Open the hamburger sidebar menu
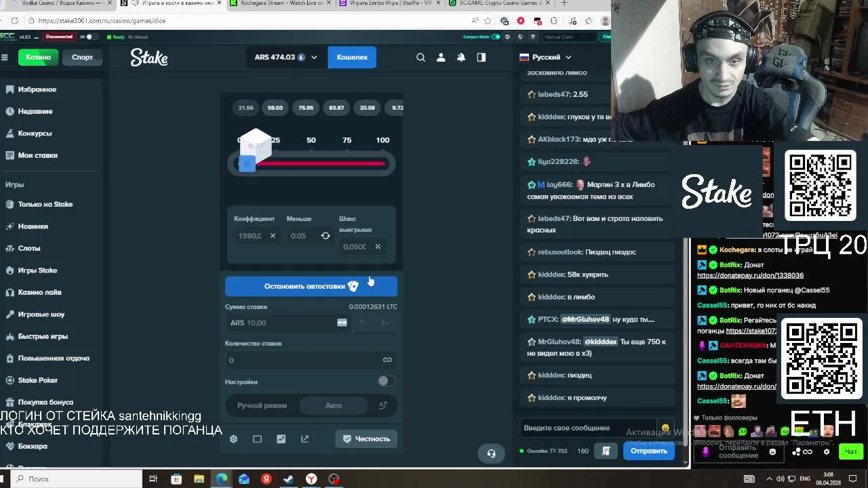The height and width of the screenshot is (488, 868). 5,58
